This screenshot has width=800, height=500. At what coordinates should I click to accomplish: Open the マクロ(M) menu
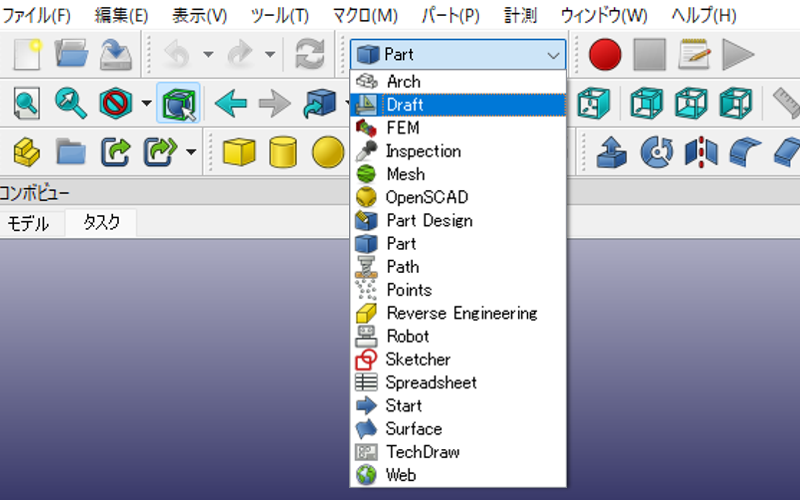[x=365, y=15]
